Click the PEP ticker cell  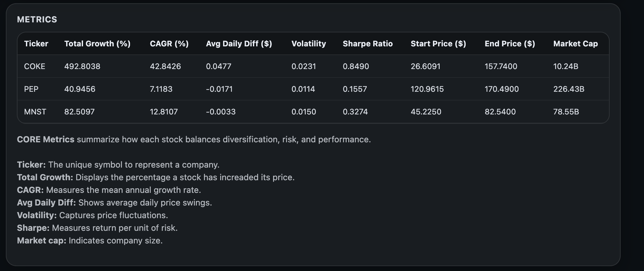[31, 89]
